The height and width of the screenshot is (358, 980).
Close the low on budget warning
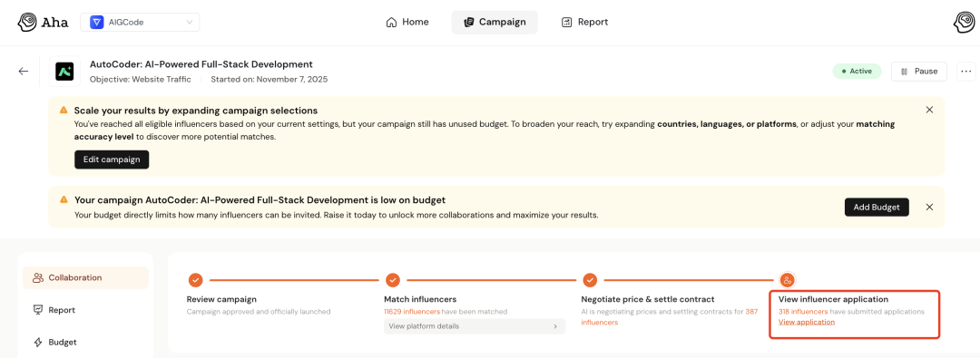pos(929,208)
